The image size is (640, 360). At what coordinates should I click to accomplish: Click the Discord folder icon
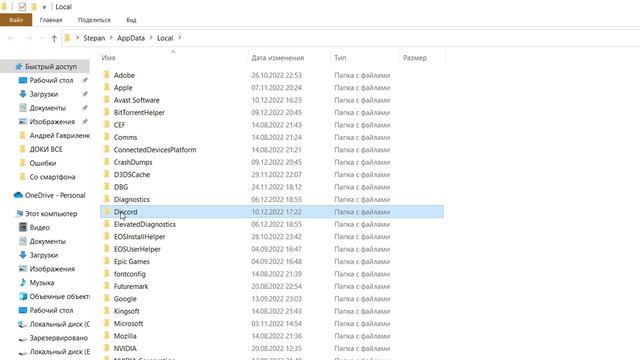pos(107,211)
